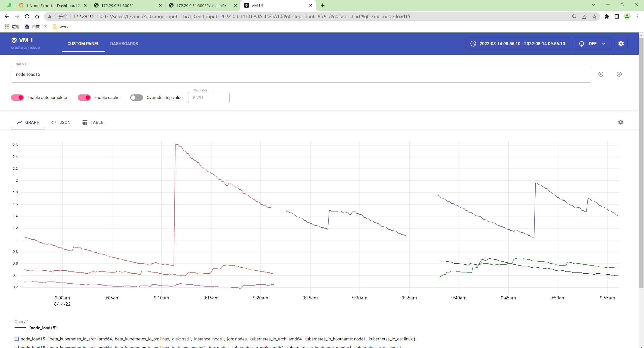The height and width of the screenshot is (348, 644).
Task: Click the browser reload page icon
Action: [x=27, y=16]
